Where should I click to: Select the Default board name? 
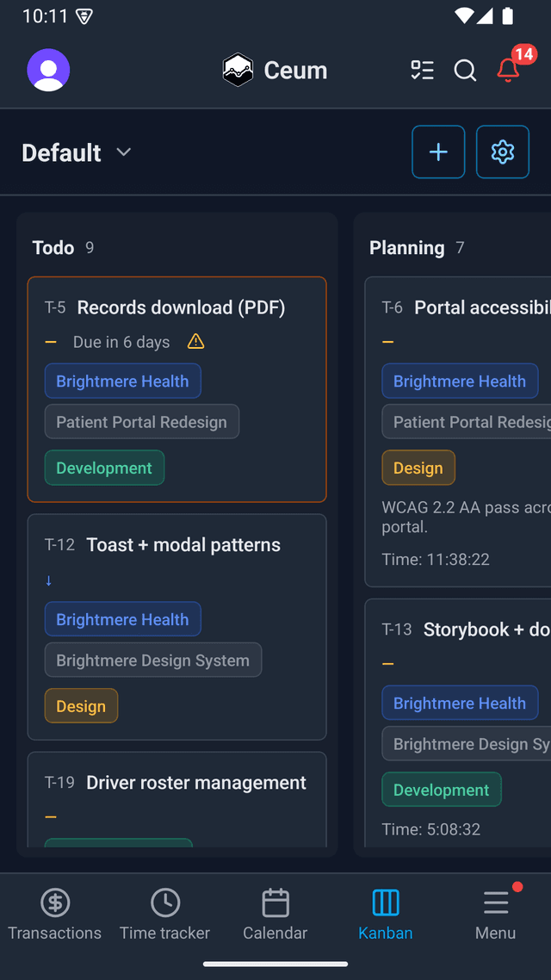tap(61, 152)
